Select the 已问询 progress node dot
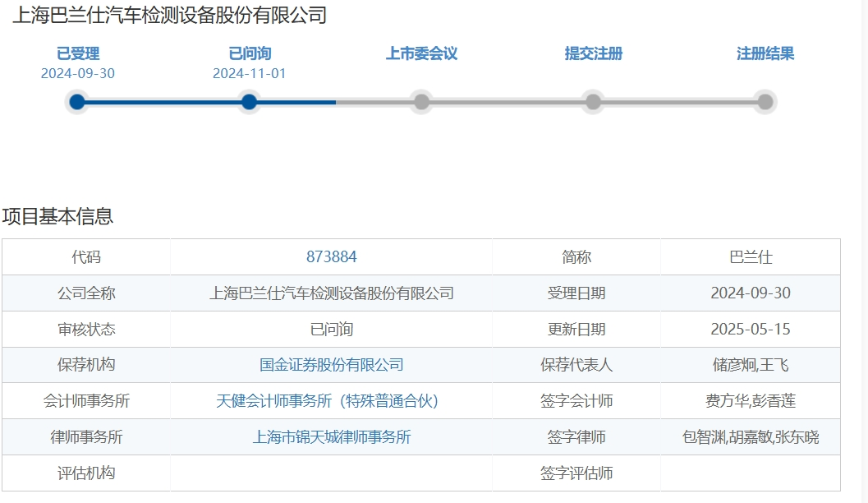The image size is (868, 503). [250, 102]
